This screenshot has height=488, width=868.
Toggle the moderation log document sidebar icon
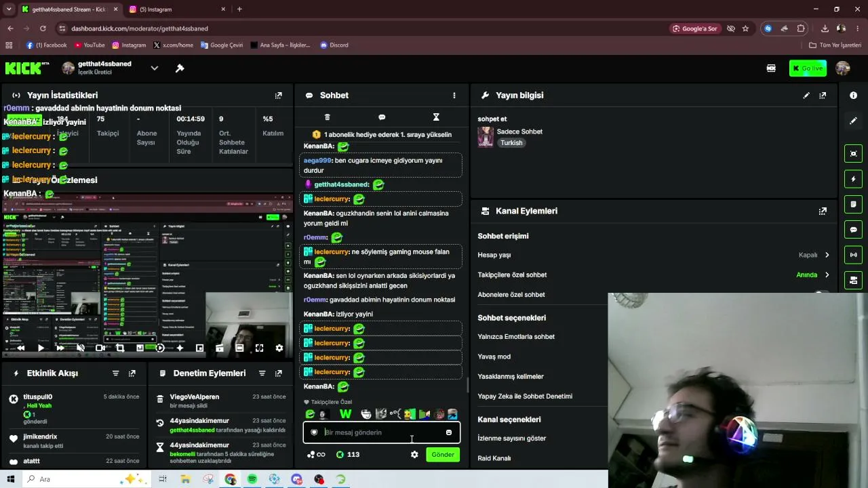tap(854, 204)
